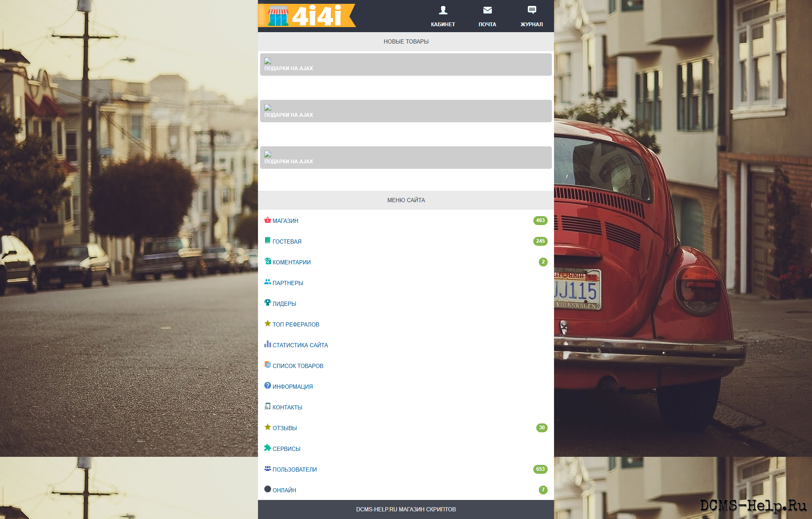Screen dimensions: 812x519
Task: Open Список товаров menu entry
Action: coord(298,366)
